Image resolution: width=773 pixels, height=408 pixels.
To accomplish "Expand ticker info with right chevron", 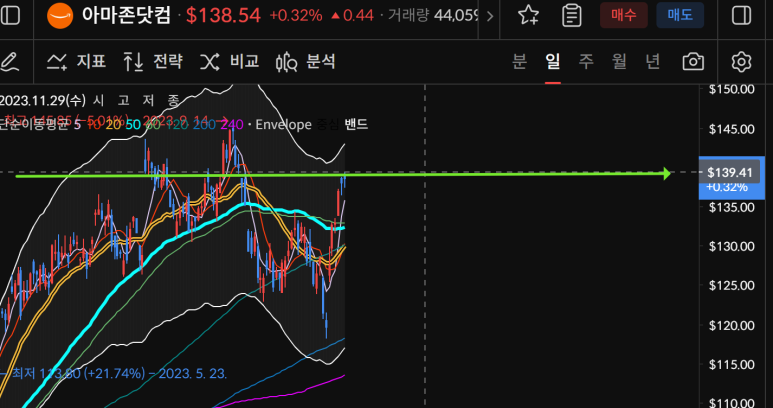I will click(490, 16).
